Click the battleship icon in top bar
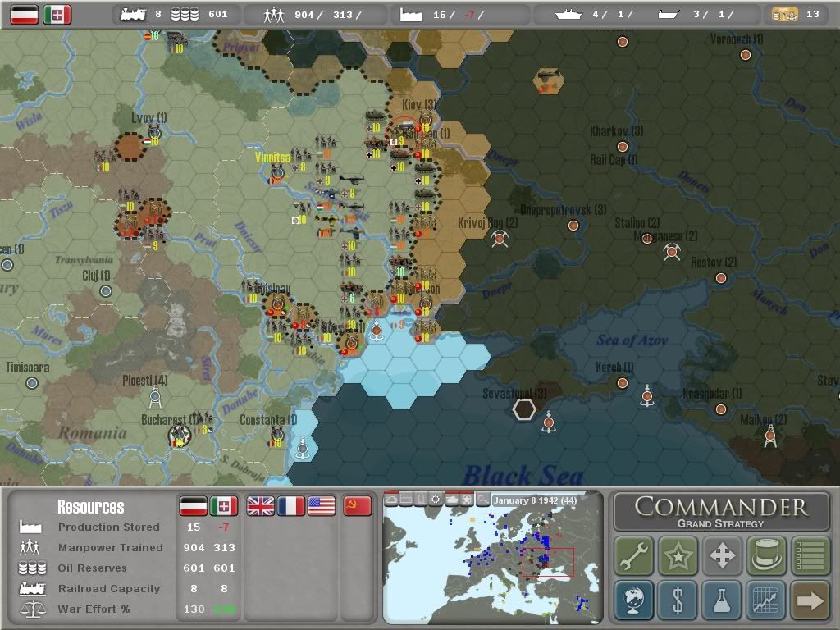The image size is (840, 630). coord(568,15)
